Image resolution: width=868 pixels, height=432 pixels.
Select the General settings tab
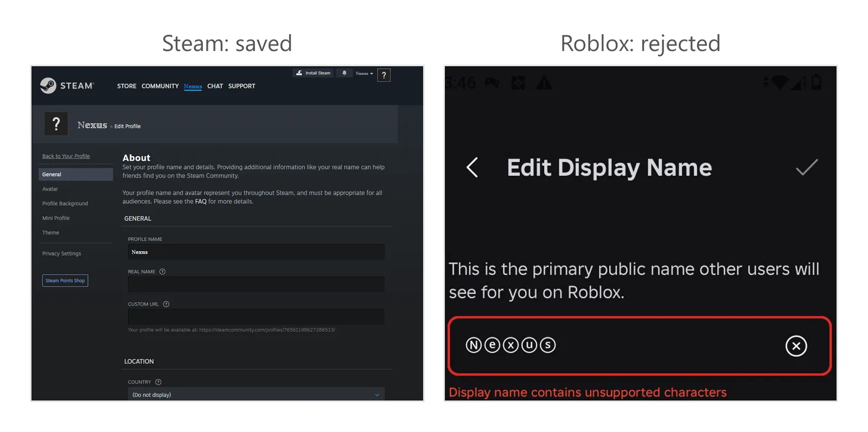pos(76,174)
